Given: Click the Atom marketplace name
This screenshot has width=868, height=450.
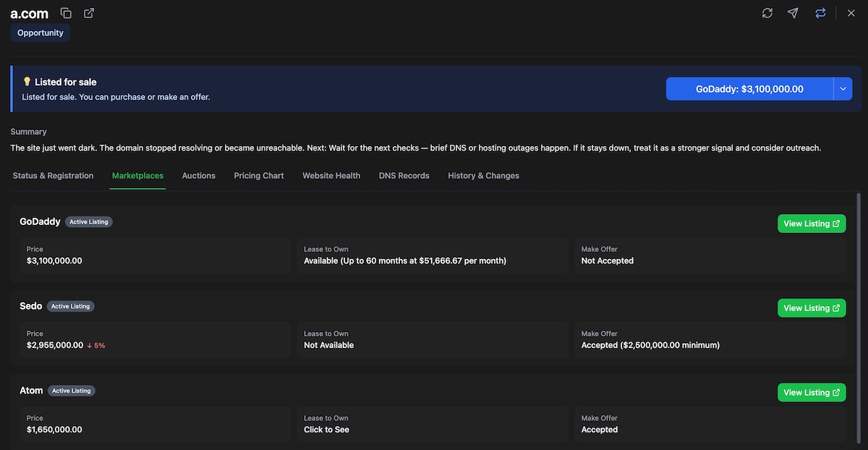Looking at the screenshot, I should pos(31,391).
